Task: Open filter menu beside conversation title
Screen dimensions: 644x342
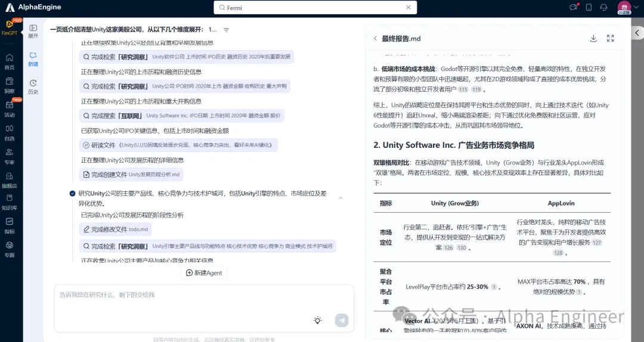Action: tap(226, 30)
